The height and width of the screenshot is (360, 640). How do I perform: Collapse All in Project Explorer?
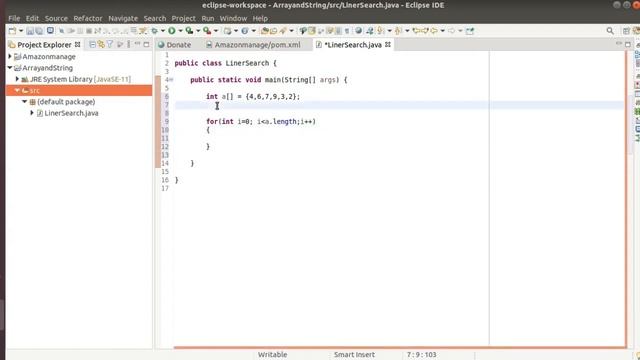coord(93,44)
